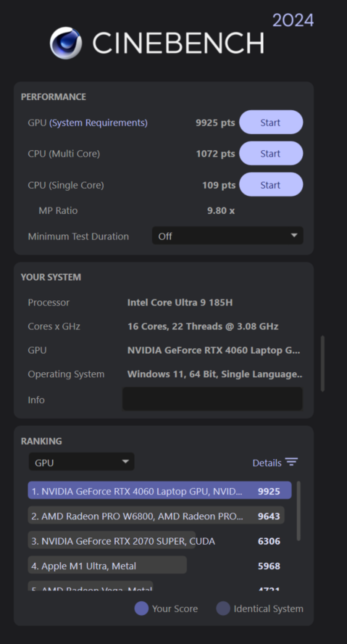Click the 6306 ranking score
The width and height of the screenshot is (347, 644).
tap(269, 541)
